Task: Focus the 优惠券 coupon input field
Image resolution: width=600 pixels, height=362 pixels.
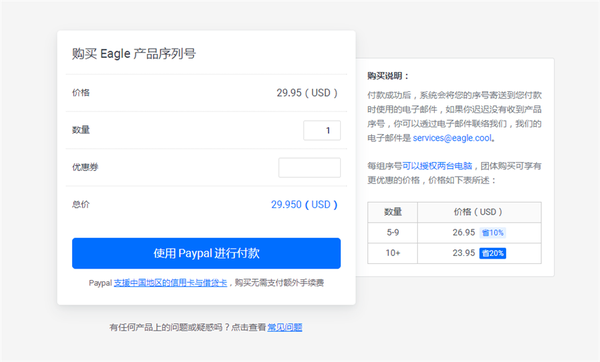Action: (309, 168)
